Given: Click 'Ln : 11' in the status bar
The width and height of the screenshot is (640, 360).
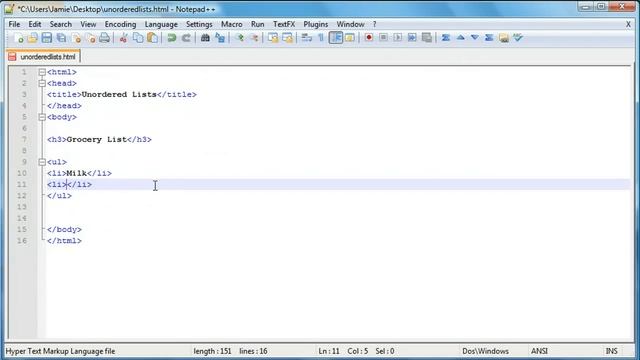Looking at the screenshot, I should point(329,351).
